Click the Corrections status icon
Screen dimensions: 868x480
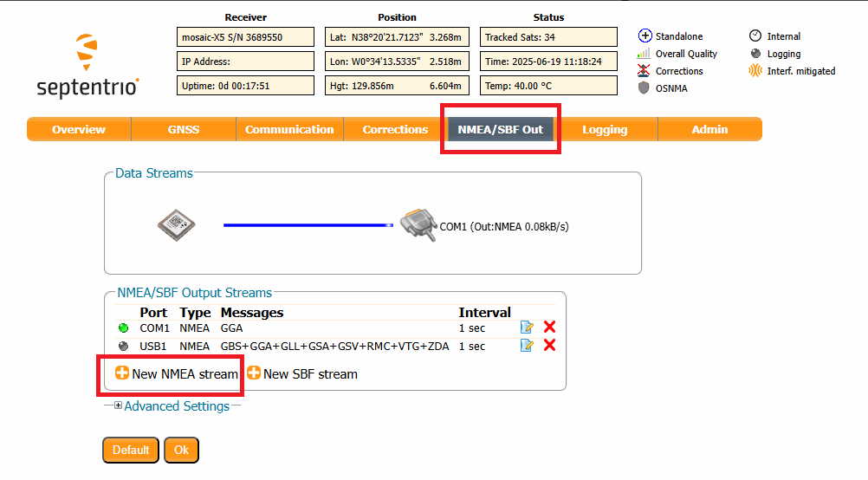(644, 71)
